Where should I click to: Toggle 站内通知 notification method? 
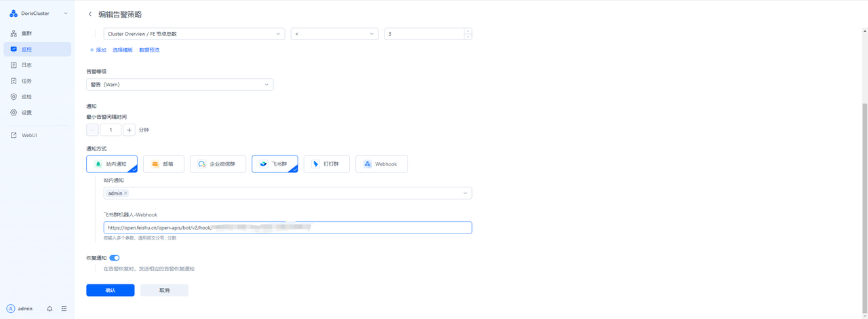click(112, 164)
